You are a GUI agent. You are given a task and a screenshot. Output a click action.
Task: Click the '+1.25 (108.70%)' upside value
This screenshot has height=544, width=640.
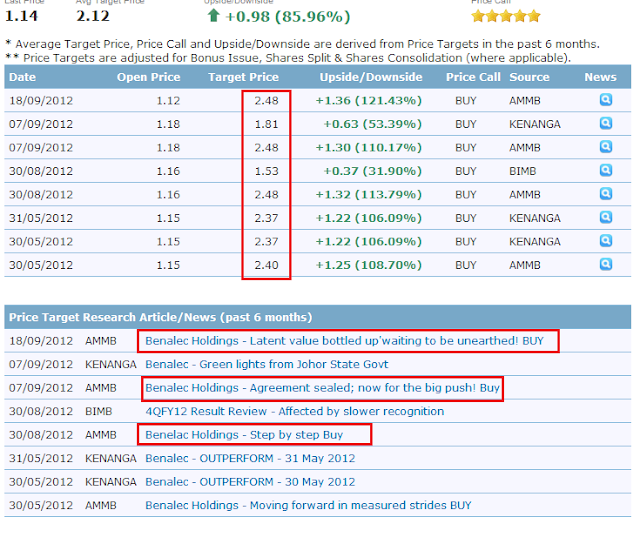369,265
